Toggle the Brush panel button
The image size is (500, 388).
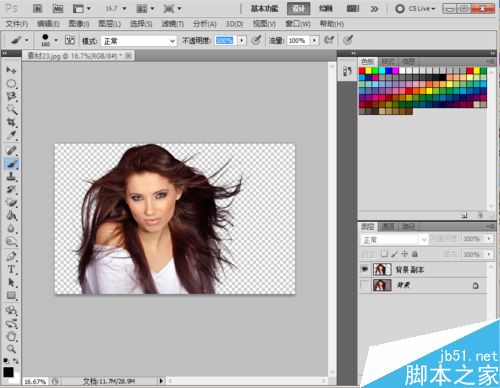pyautogui.click(x=70, y=40)
